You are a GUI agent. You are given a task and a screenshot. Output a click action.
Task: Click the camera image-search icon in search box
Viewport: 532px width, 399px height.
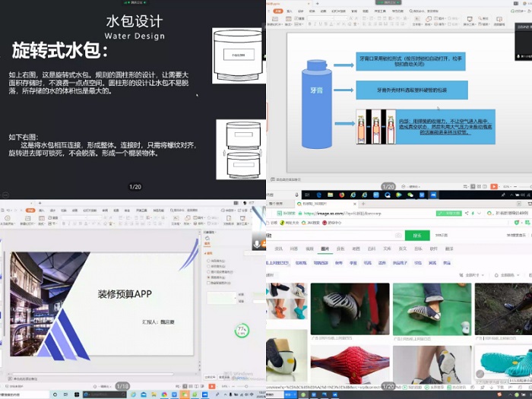(x=398, y=236)
